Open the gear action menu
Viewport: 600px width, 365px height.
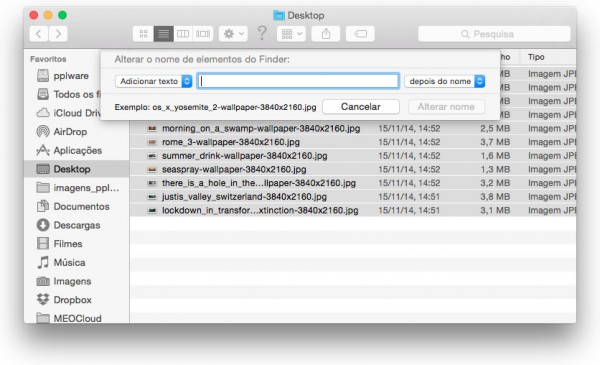233,34
